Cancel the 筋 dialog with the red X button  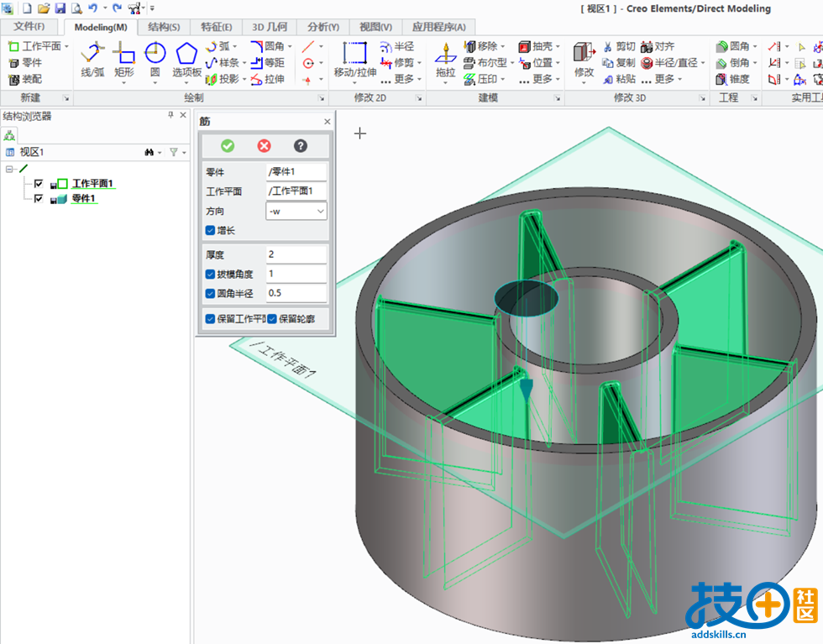[264, 146]
